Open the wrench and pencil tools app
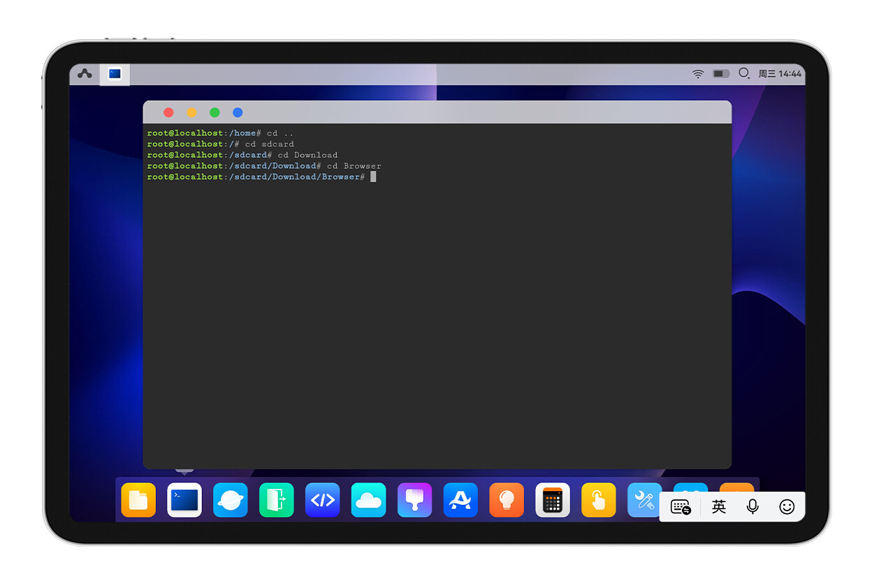Image resolution: width=879 pixels, height=588 pixels. (644, 500)
